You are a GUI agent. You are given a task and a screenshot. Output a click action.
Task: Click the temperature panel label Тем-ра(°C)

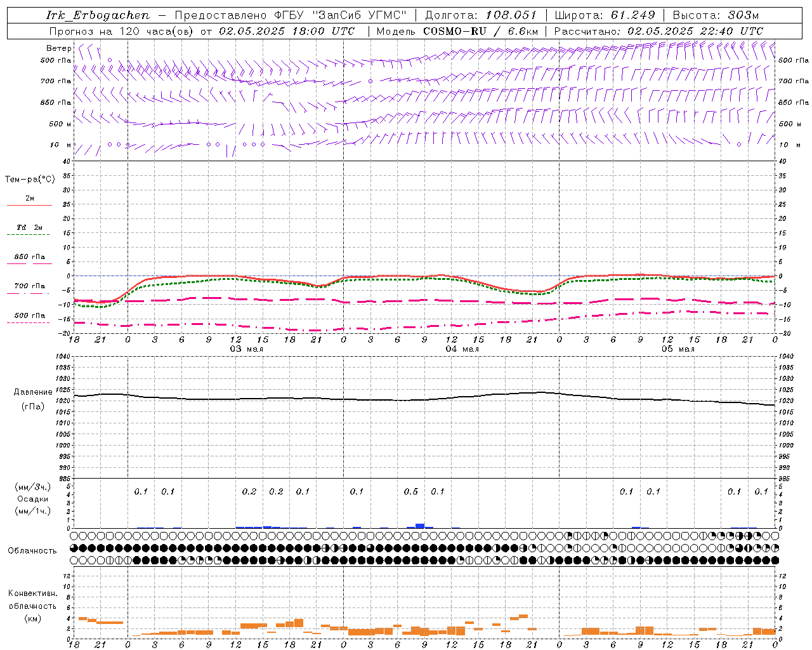(x=30, y=180)
